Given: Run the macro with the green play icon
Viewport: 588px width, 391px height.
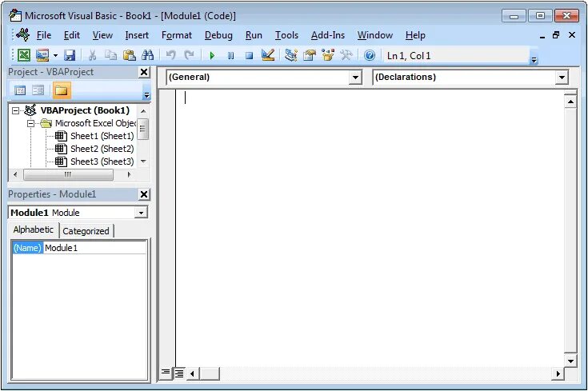Looking at the screenshot, I should click(x=212, y=56).
